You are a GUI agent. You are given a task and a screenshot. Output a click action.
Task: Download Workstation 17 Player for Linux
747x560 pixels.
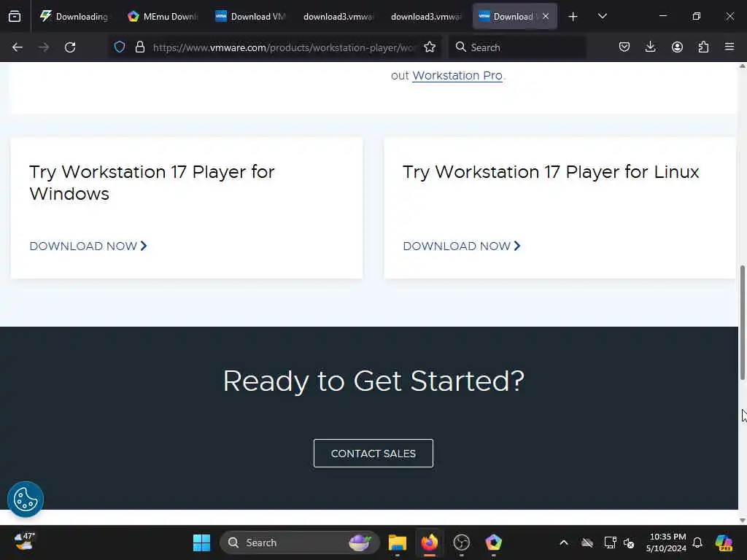pyautogui.click(x=462, y=246)
